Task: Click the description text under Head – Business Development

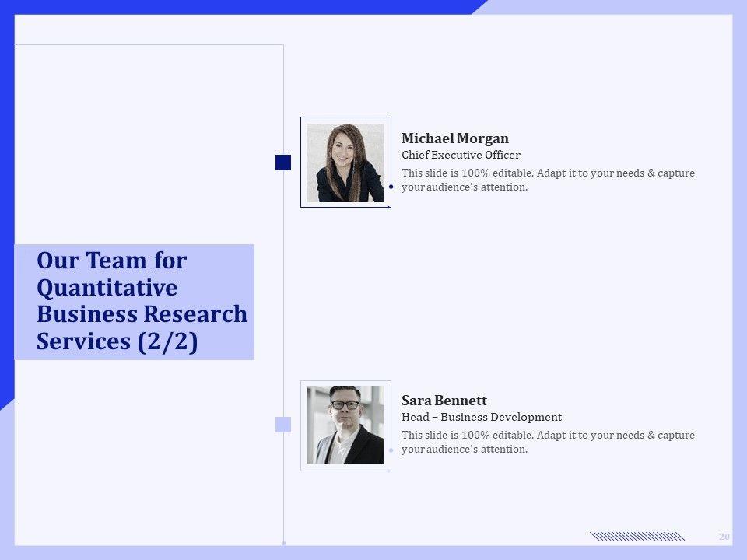Action: (x=548, y=442)
